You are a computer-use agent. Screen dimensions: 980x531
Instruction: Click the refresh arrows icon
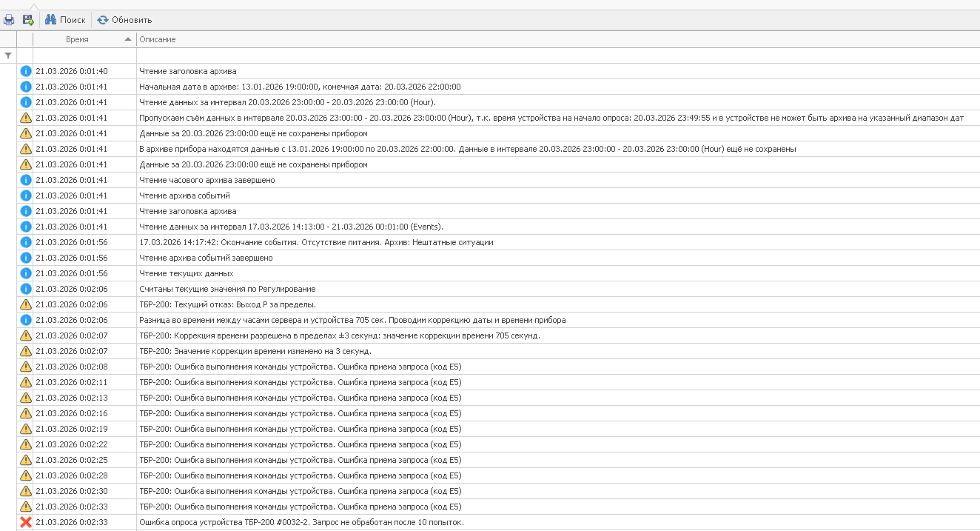click(103, 20)
